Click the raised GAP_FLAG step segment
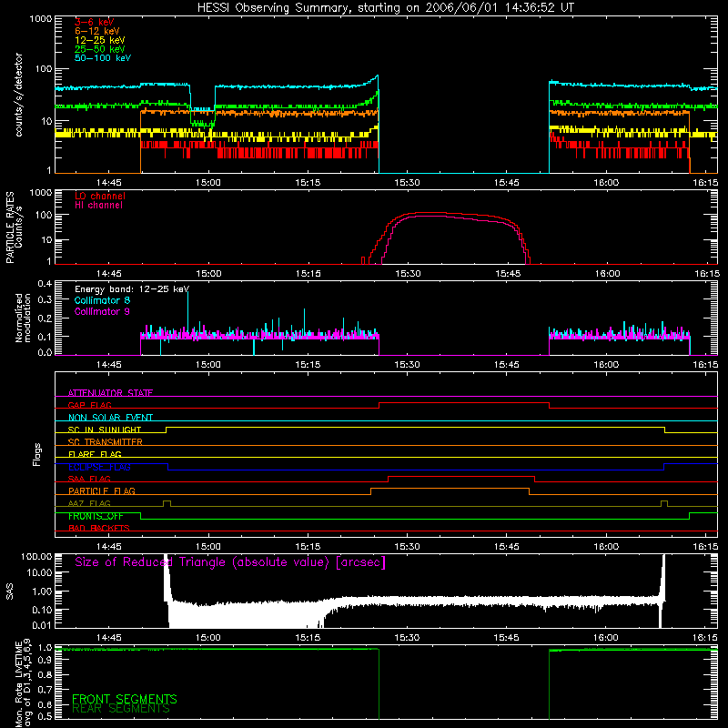Screen dimensions: 728x728 [464, 403]
